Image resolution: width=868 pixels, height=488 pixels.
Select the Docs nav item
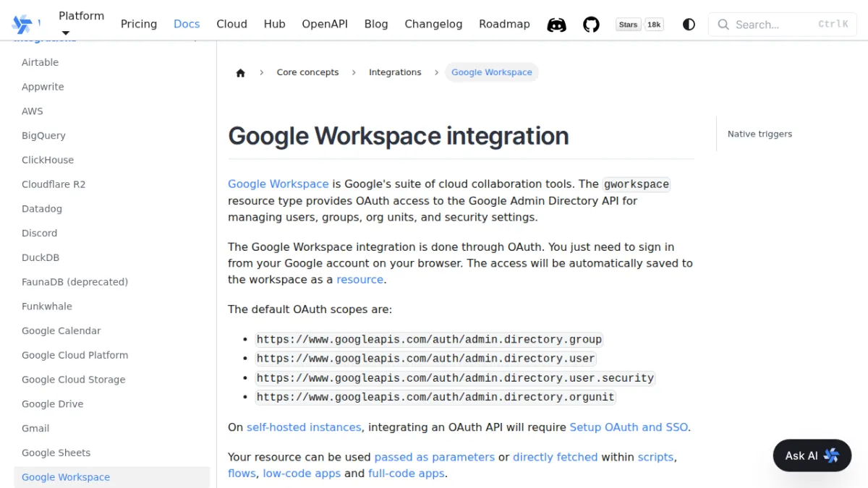coord(187,24)
